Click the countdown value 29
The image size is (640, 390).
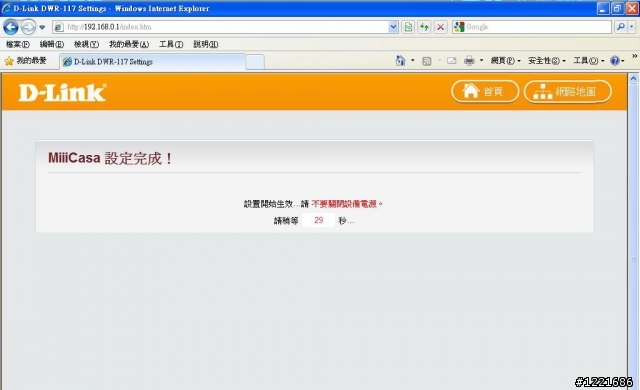click(319, 220)
